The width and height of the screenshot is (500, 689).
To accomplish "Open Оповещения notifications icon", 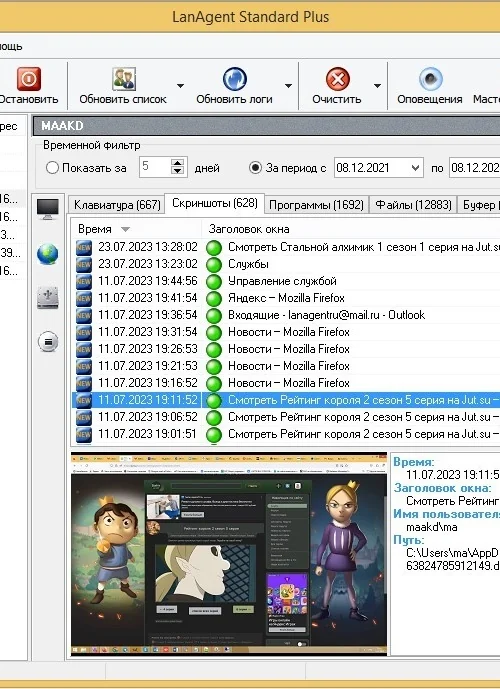I will (430, 79).
